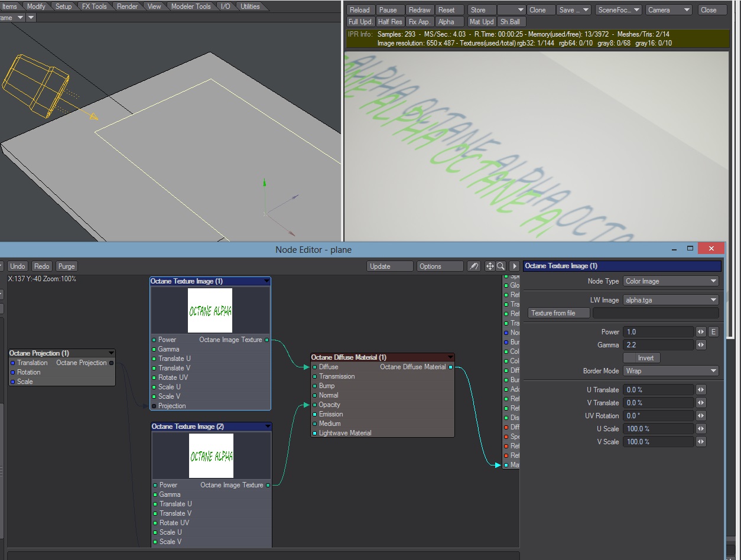Open the Modeler Tools tab
This screenshot has height=560, width=741.
pos(191,6)
